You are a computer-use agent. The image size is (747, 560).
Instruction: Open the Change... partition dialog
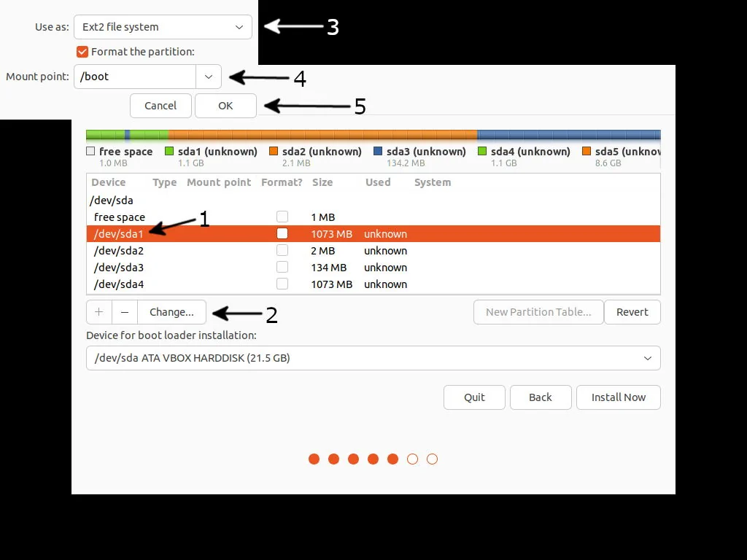point(171,311)
